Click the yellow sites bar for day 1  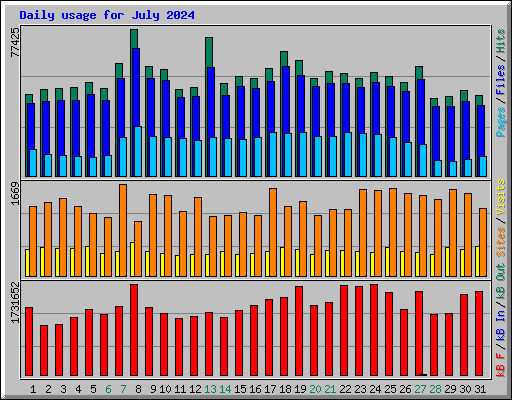[x=27, y=263]
